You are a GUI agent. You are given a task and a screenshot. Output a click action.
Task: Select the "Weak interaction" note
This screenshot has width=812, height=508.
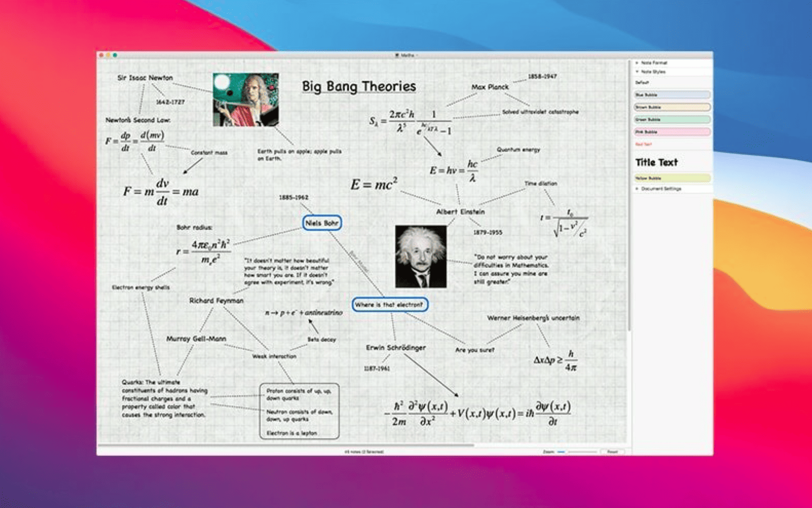(274, 357)
